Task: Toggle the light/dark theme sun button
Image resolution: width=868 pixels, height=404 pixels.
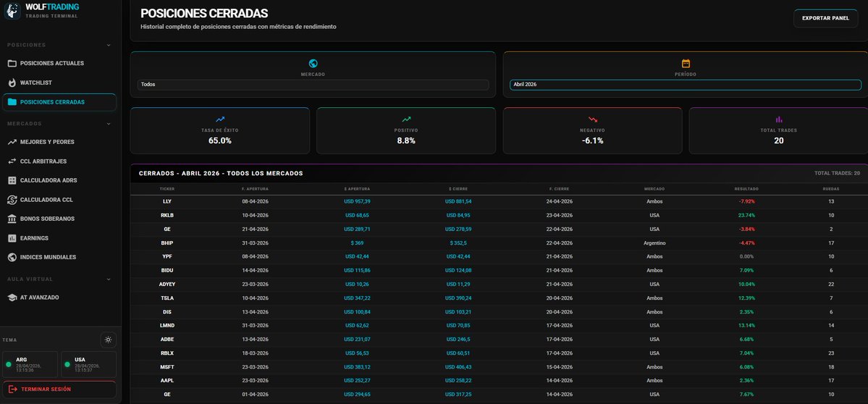Action: pyautogui.click(x=108, y=340)
